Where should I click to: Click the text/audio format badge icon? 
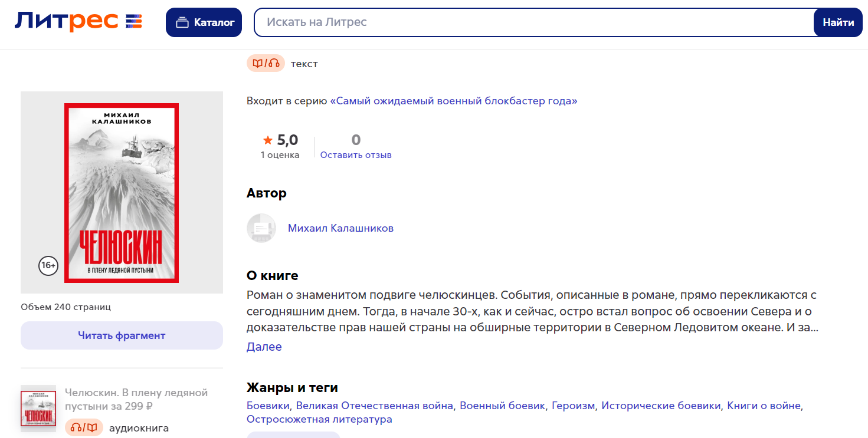[266, 64]
